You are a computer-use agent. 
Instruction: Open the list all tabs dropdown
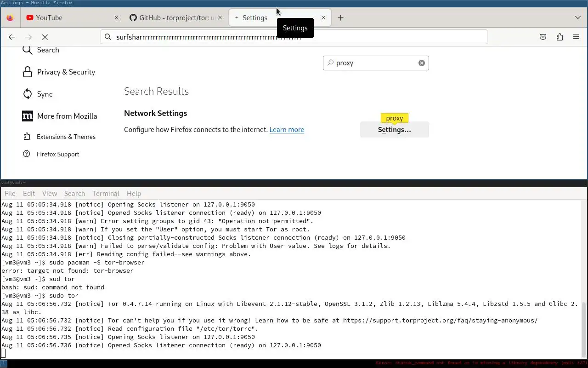pyautogui.click(x=577, y=18)
